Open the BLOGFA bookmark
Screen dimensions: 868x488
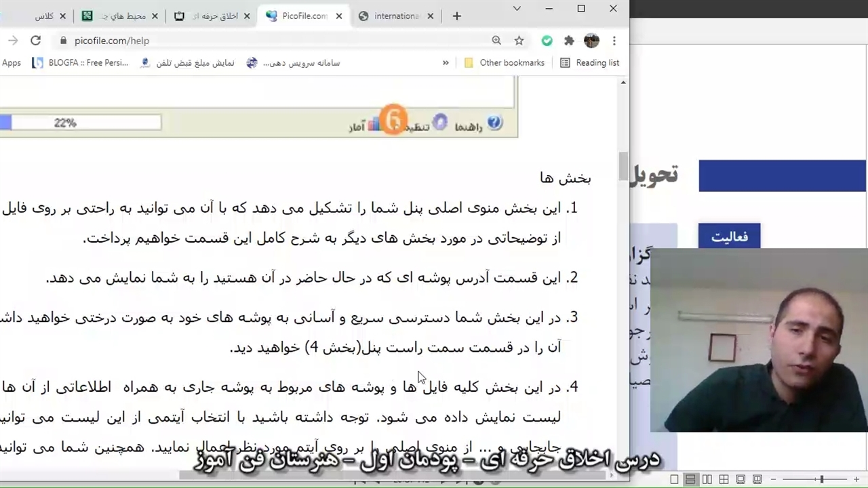point(80,62)
